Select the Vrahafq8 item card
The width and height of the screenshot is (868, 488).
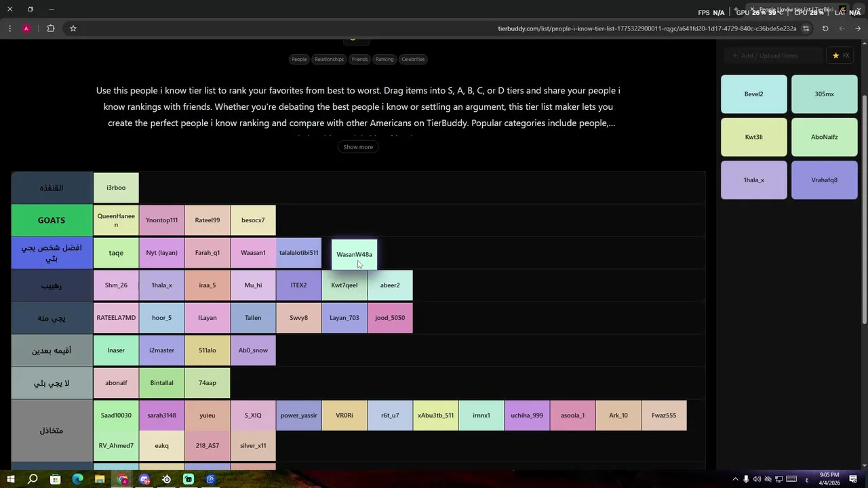825,180
